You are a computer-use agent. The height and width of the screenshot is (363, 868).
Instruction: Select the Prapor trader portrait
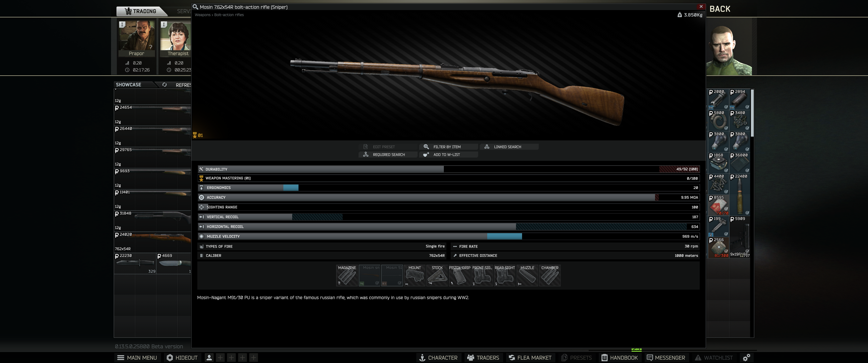137,36
